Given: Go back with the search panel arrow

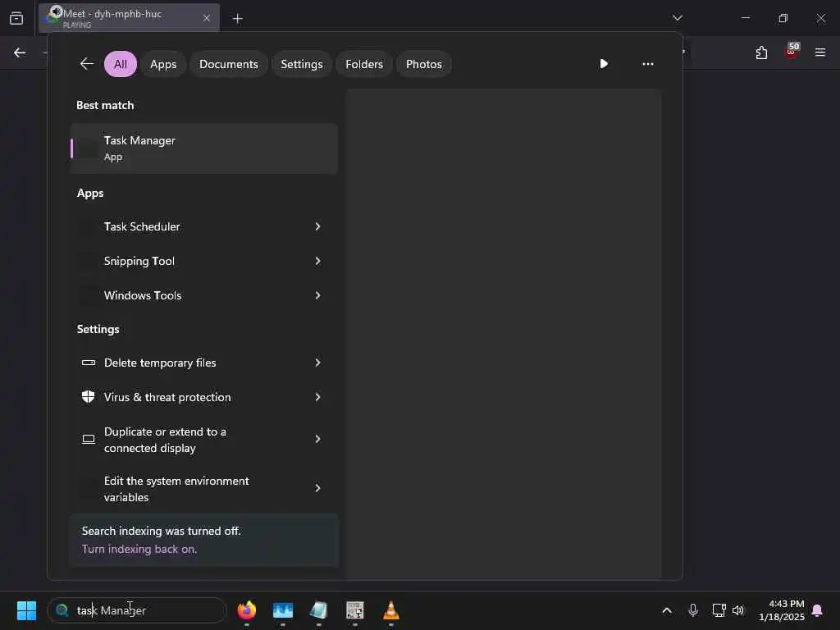Looking at the screenshot, I should click(87, 64).
